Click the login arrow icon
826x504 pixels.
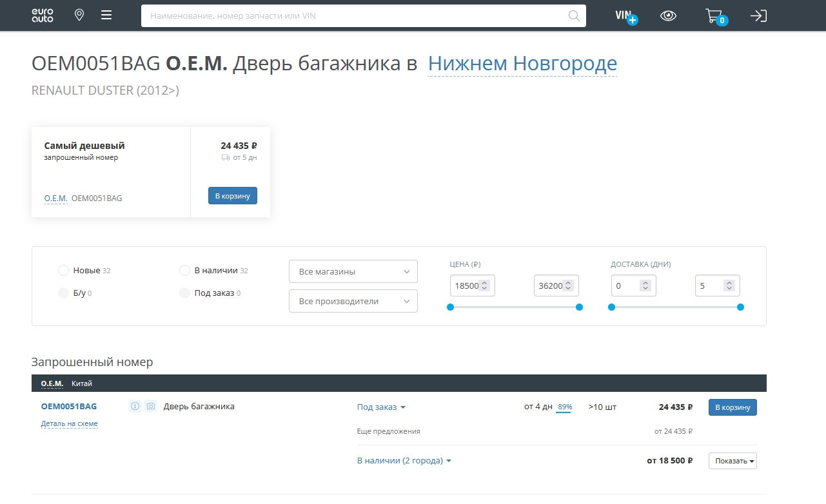pyautogui.click(x=758, y=16)
